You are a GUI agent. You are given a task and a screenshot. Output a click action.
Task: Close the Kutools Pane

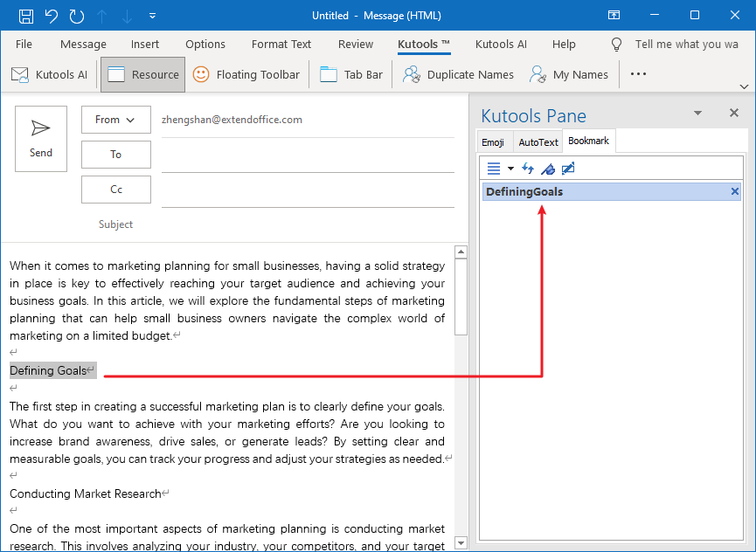tap(734, 113)
